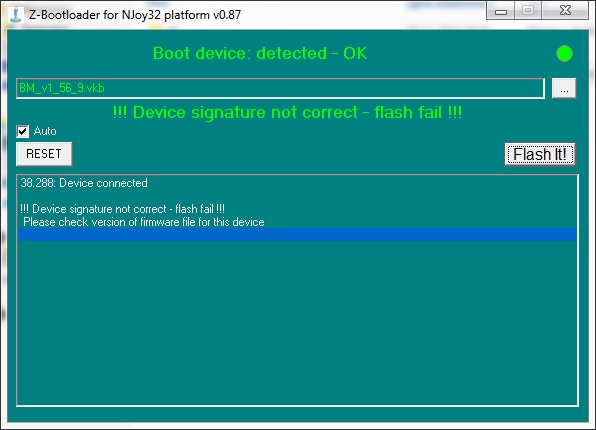The image size is (596, 430).
Task: Select the '38.288: Device connected' log line
Action: coord(84,183)
